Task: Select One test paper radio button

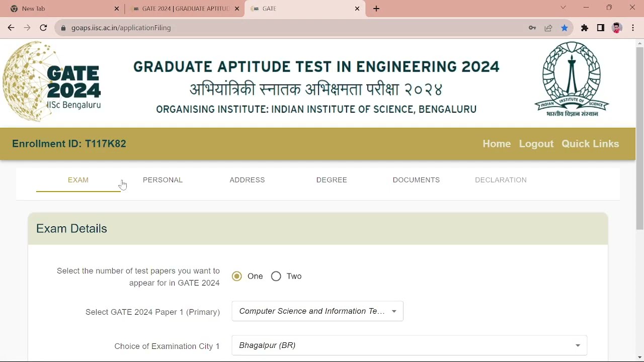Action: tap(237, 276)
